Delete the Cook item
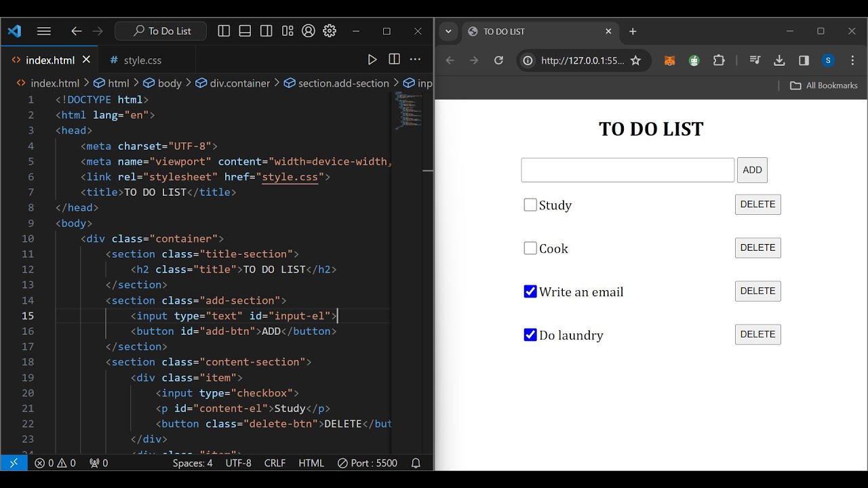This screenshot has width=868, height=488. click(x=757, y=248)
